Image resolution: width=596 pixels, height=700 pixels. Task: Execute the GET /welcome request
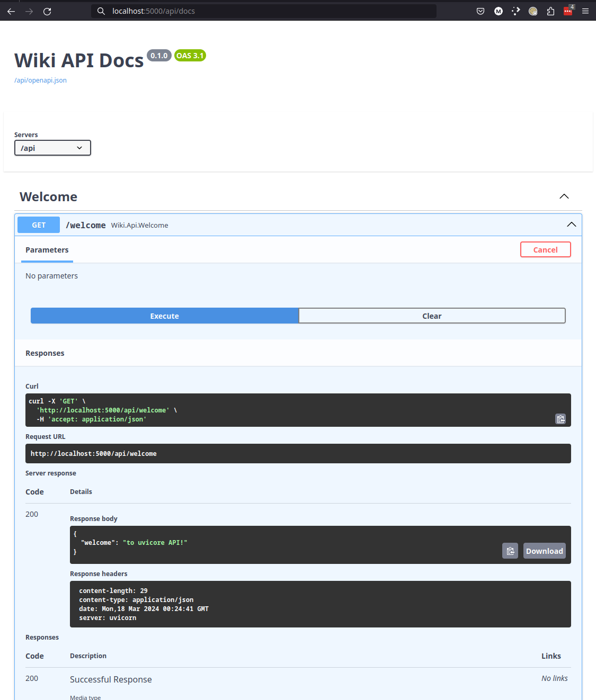click(164, 316)
